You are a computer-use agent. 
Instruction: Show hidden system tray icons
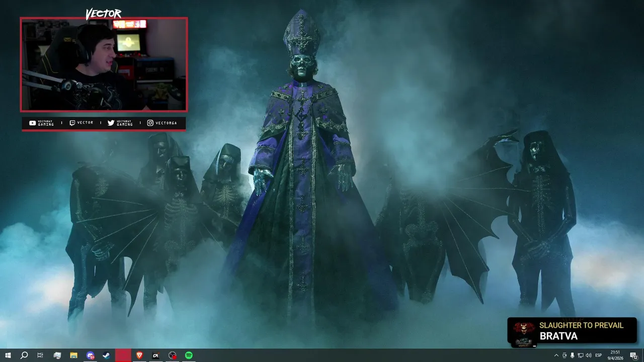click(x=556, y=355)
